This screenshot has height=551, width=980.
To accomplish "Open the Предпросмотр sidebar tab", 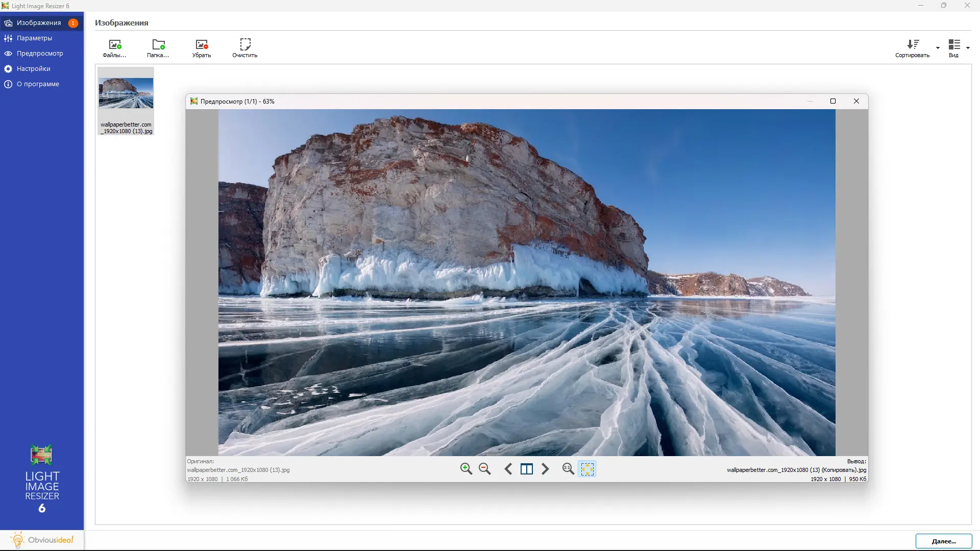I will [40, 54].
